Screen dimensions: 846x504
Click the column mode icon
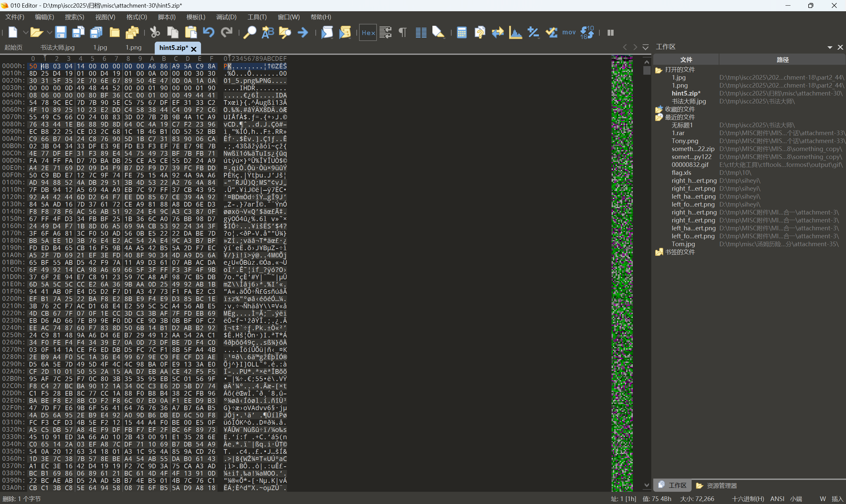(x=421, y=33)
